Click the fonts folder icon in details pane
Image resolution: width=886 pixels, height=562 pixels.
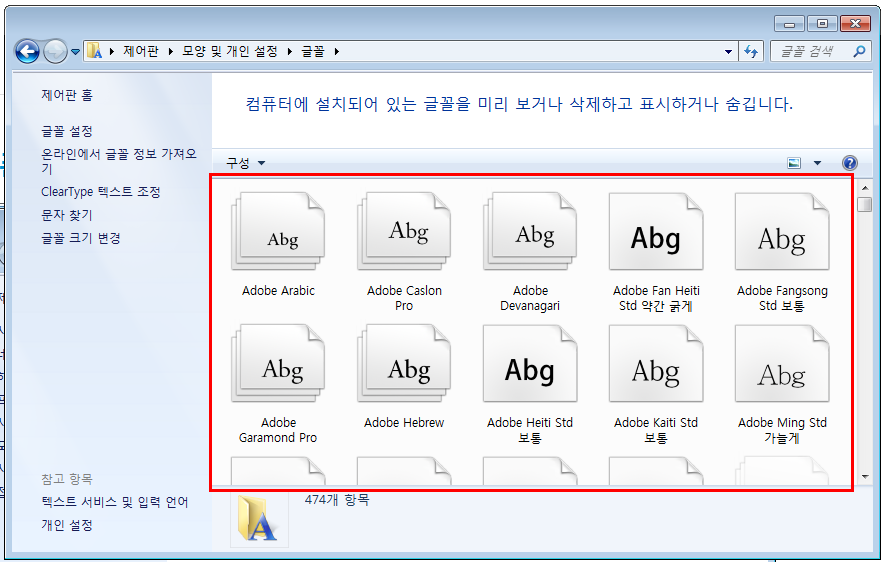coord(258,519)
